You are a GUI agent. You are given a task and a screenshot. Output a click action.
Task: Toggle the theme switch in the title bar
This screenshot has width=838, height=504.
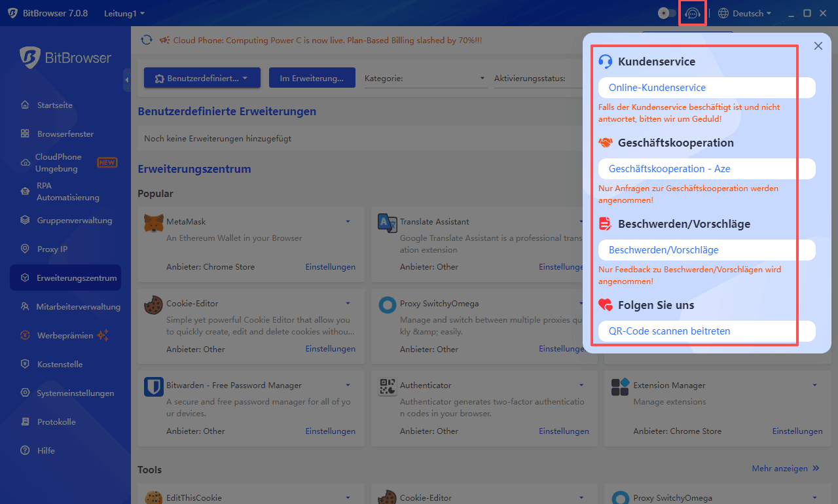pos(666,12)
